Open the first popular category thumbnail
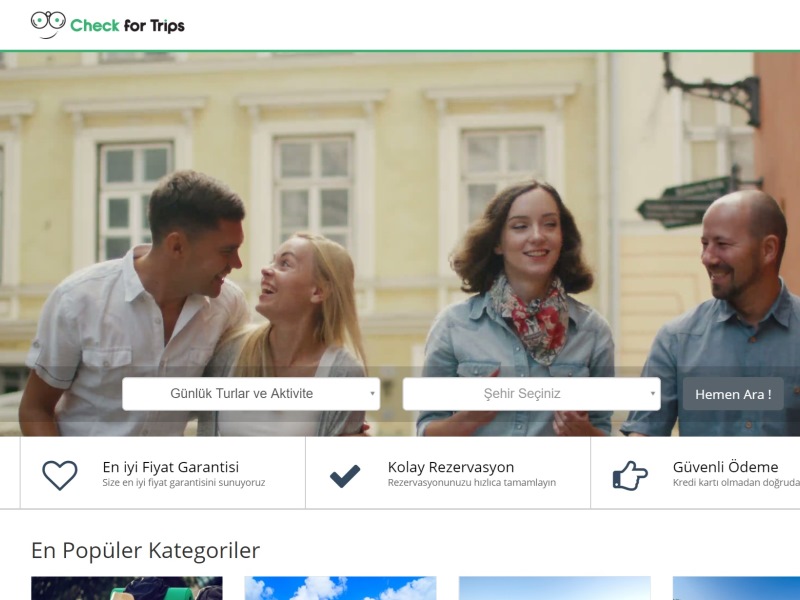The width and height of the screenshot is (800, 600). [x=127, y=588]
